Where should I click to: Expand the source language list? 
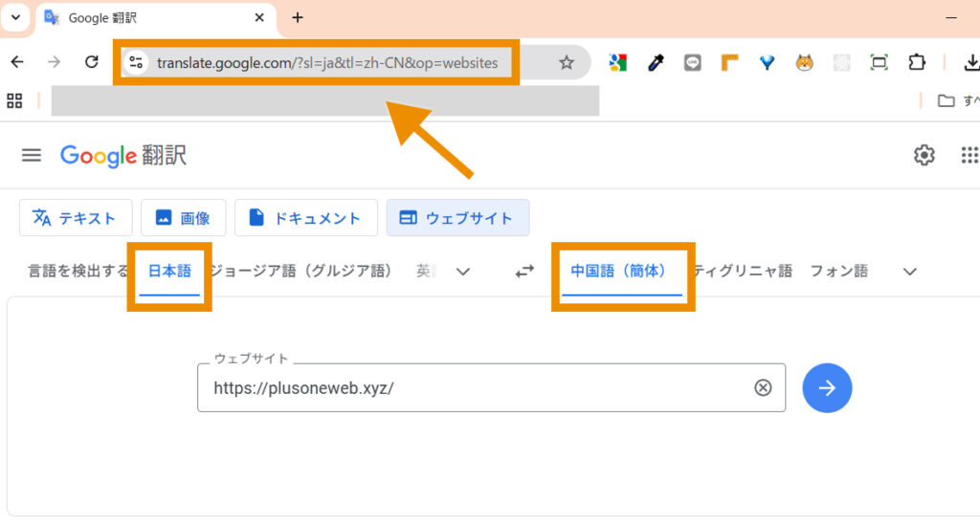point(463,272)
